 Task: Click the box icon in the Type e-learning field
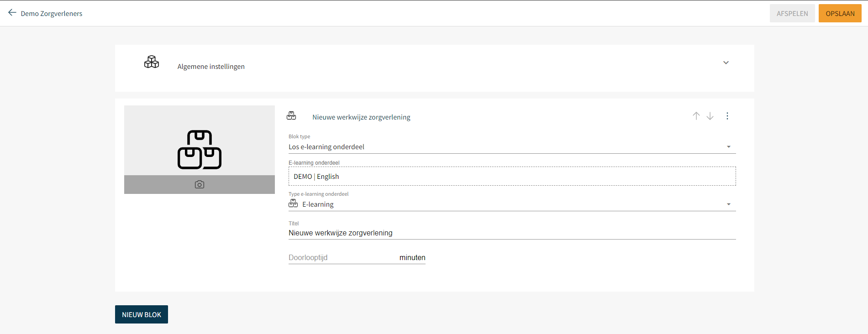[293, 204]
